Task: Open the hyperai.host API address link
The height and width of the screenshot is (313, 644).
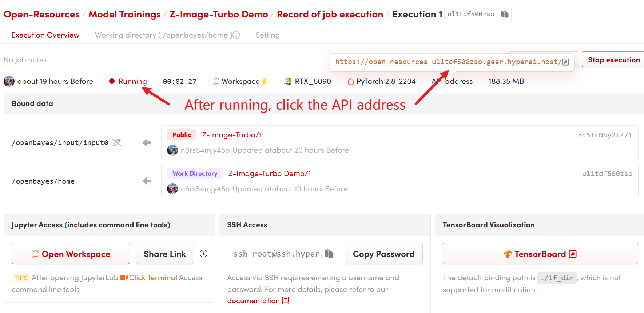Action: tap(448, 62)
